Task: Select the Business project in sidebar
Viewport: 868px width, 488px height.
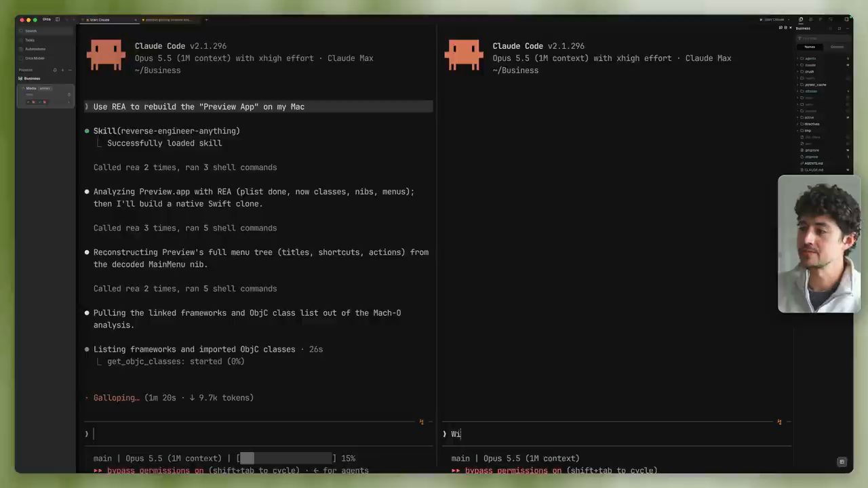Action: click(x=46, y=79)
